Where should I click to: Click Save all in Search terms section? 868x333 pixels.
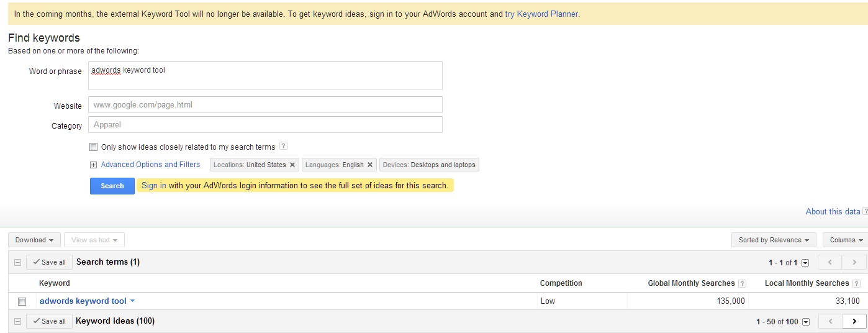[49, 262]
